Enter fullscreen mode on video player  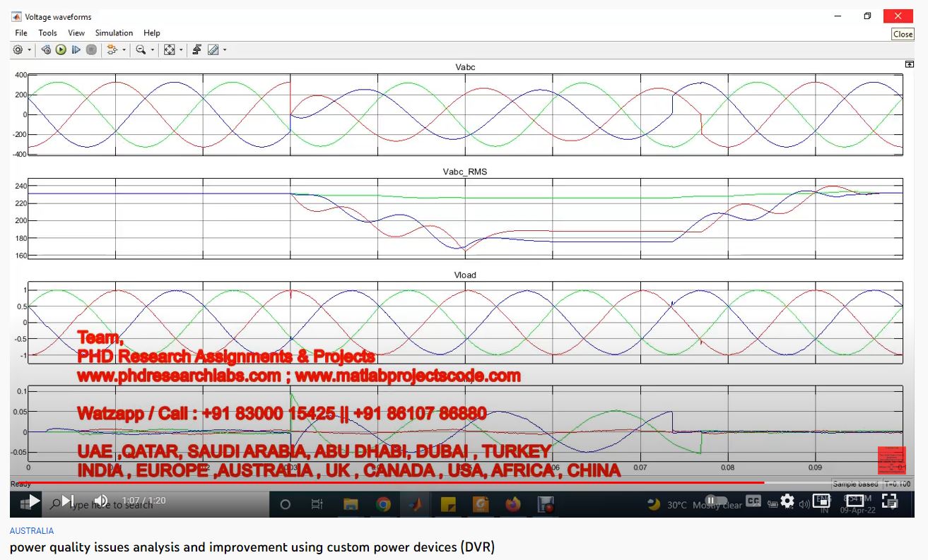[x=890, y=501]
